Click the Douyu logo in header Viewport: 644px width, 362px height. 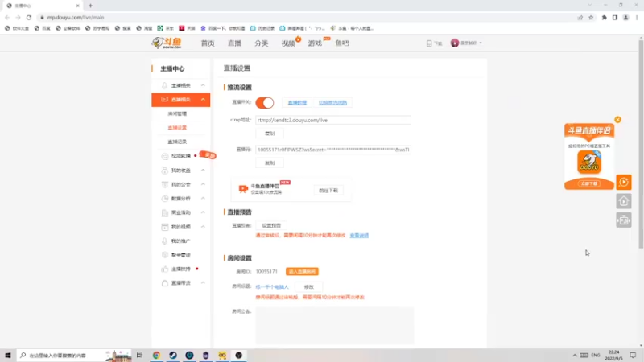167,43
